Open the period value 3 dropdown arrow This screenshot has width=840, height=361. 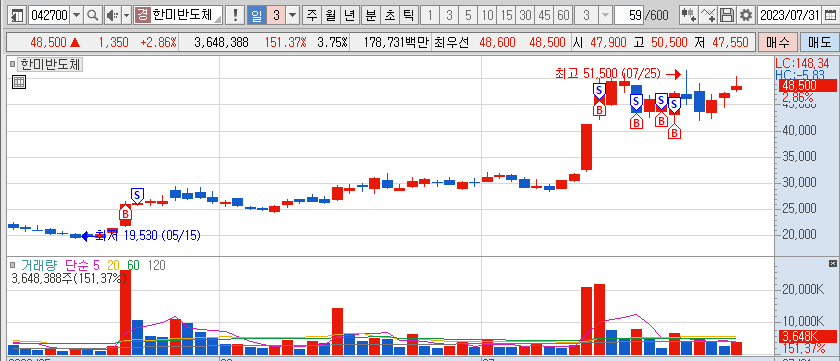tap(292, 16)
